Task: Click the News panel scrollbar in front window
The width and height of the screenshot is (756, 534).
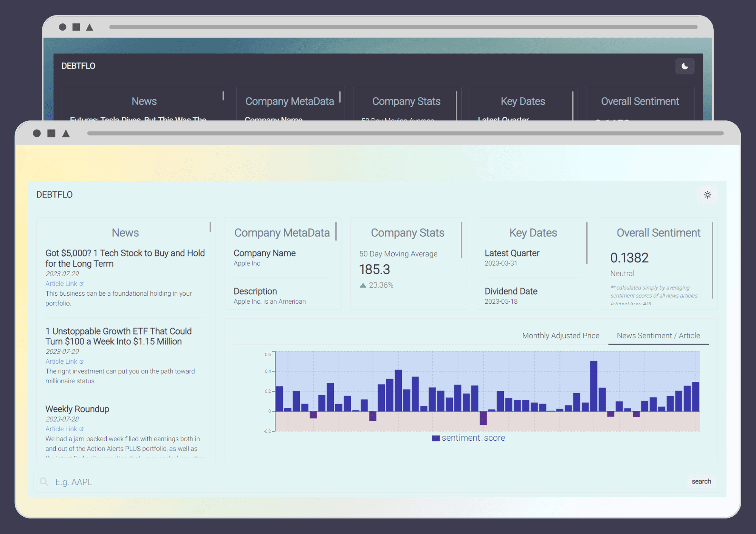Action: 210,227
